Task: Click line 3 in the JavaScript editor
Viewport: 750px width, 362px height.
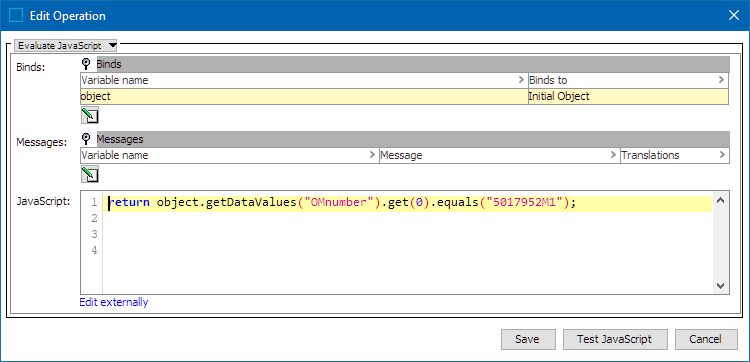Action: [407, 234]
